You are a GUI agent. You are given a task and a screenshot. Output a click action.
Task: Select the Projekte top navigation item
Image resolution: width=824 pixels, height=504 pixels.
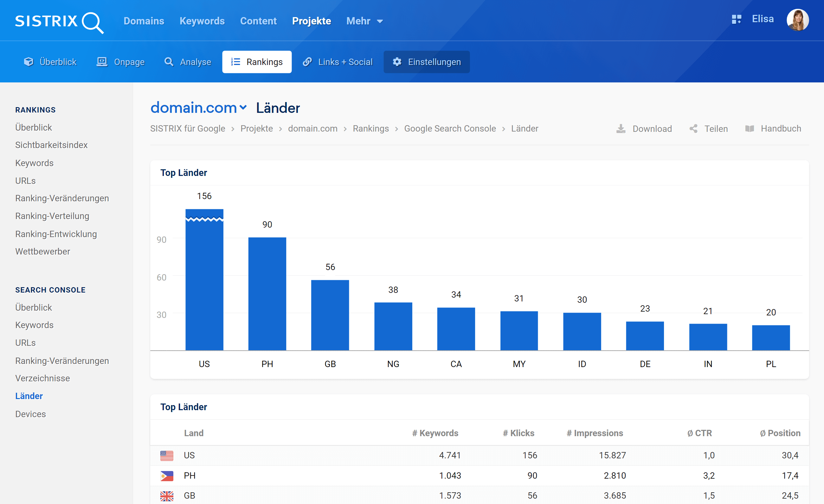tap(311, 20)
